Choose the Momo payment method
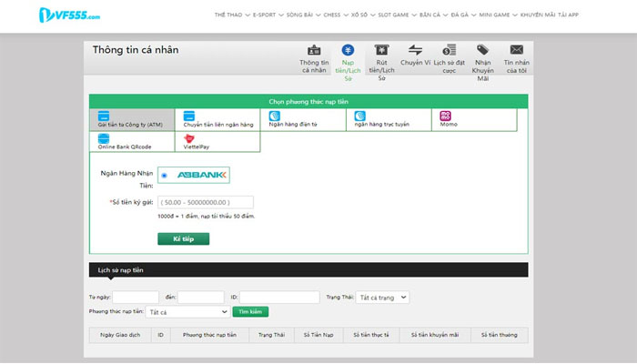This screenshot has width=637, height=364. pos(446,116)
